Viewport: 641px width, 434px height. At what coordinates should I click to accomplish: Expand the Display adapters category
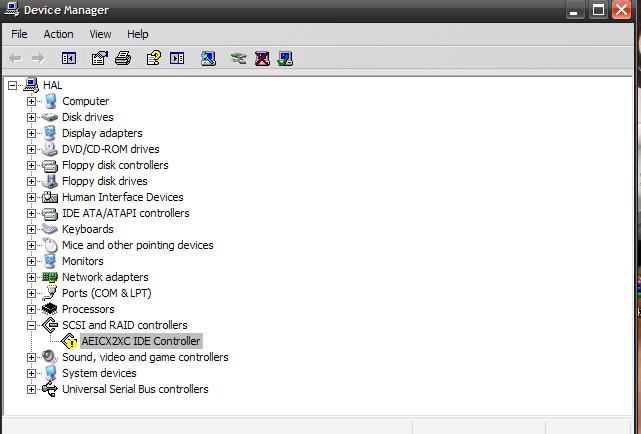tap(31, 133)
